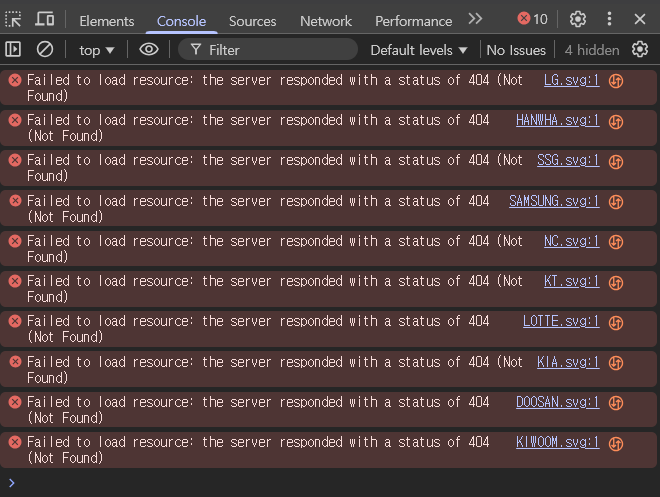
Task: Open the LG.svg:1 source link
Action: (x=571, y=80)
